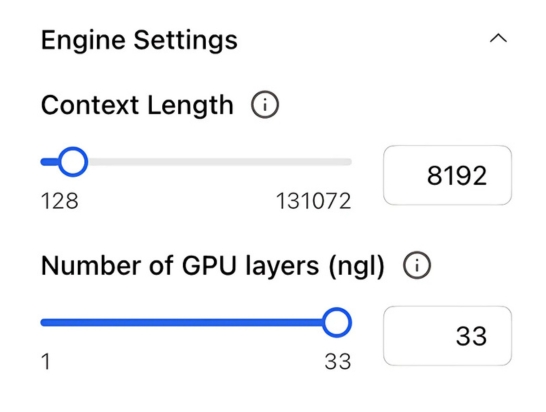
Task: Focus the ngl value field showing 33
Action: (447, 336)
